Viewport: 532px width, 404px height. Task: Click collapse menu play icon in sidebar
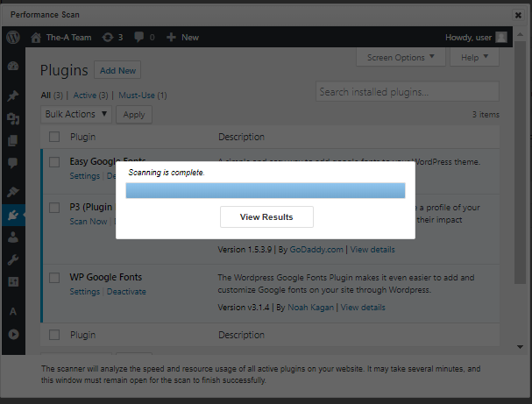(x=13, y=334)
